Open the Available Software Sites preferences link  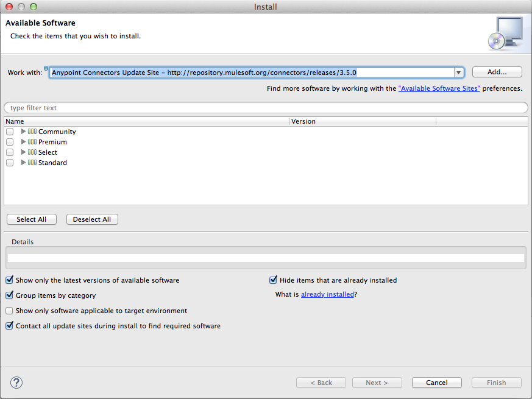pyautogui.click(x=439, y=87)
